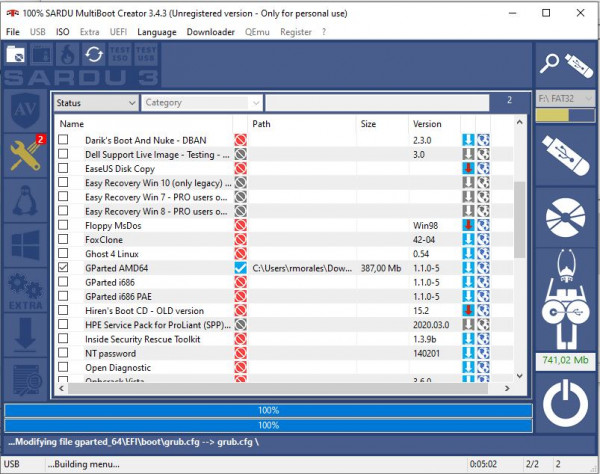Click the vertical scrollbar down arrow
This screenshot has width=600, height=474.
point(519,376)
